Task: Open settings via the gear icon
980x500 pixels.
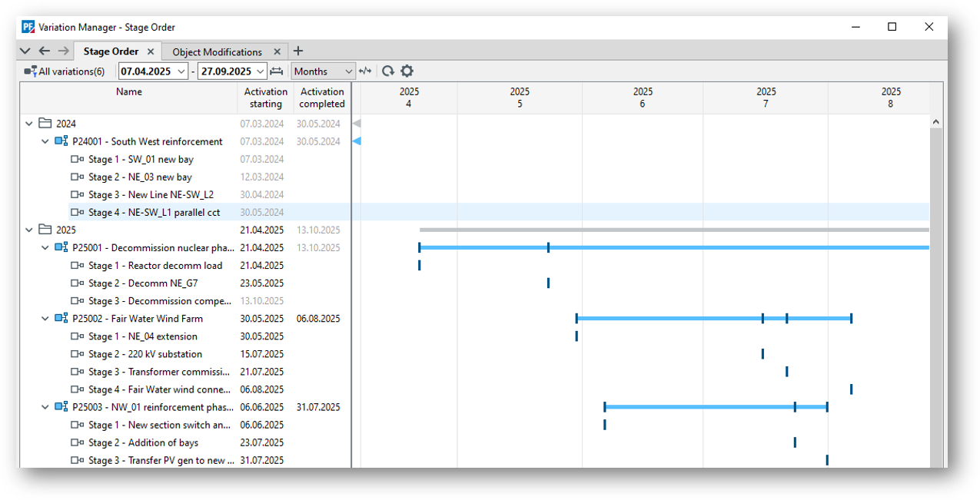Action: 407,71
